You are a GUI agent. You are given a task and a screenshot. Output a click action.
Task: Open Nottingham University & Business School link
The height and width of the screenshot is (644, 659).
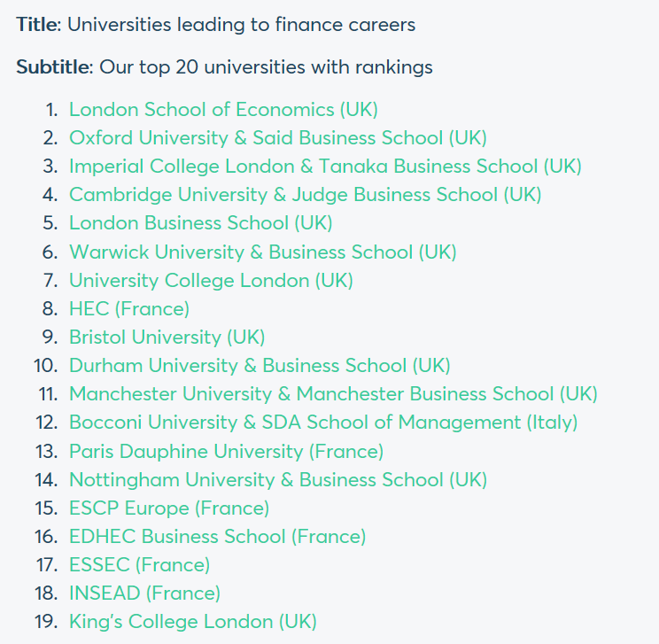point(277,479)
